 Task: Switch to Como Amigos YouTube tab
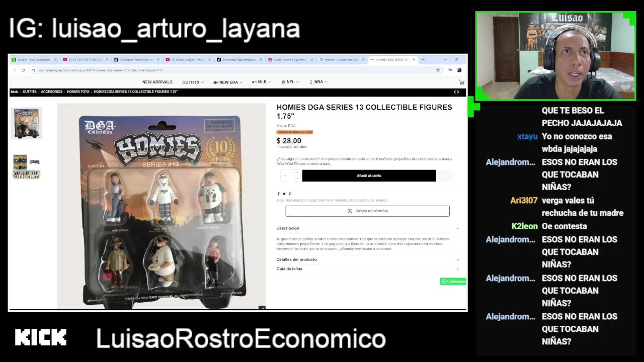[x=188, y=59]
